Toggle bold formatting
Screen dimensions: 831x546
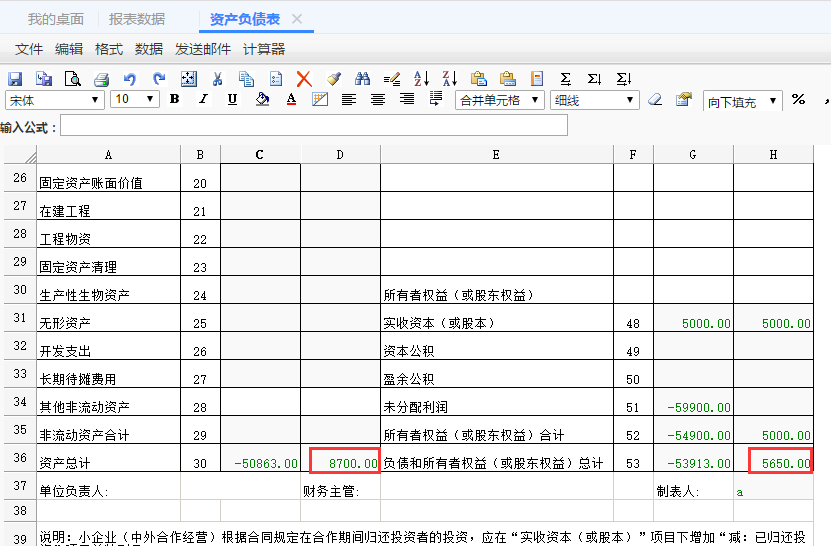coord(174,99)
